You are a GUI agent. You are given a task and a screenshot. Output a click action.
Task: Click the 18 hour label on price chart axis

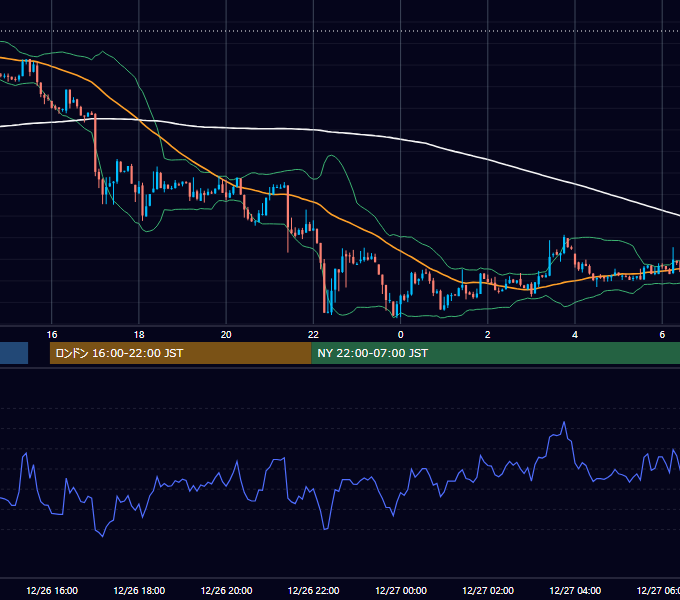pos(139,335)
